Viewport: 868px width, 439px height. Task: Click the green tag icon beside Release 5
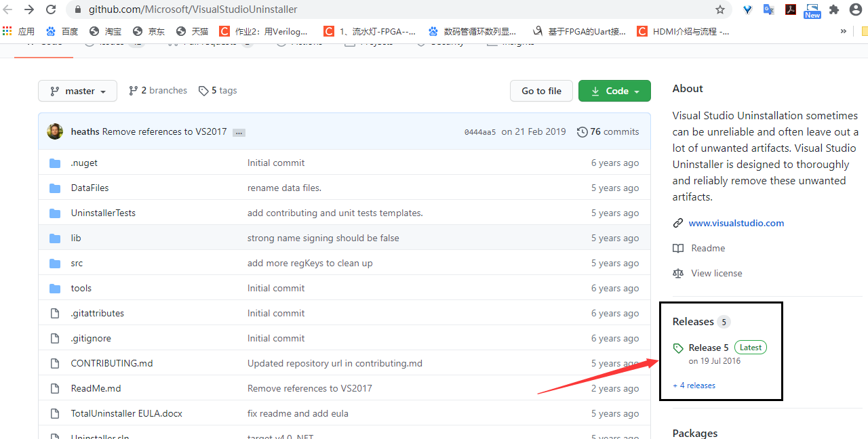coord(678,348)
